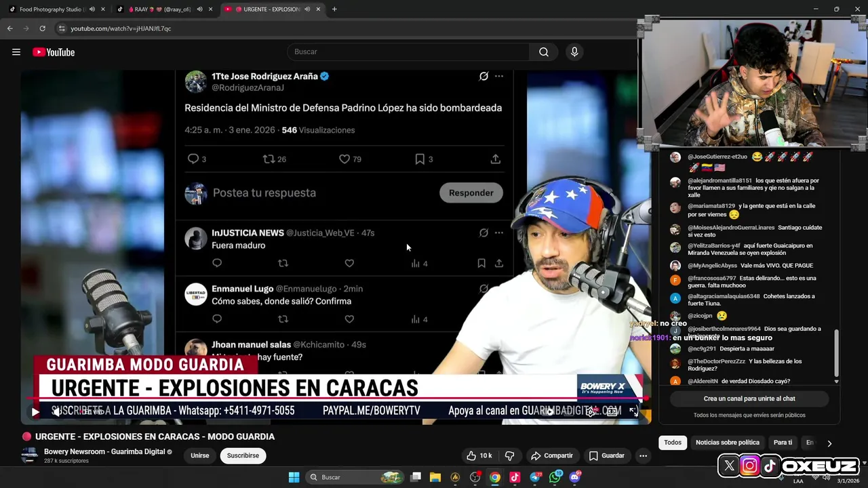Viewport: 868px width, 488px height.
Task: Click 287 k suscriptores text
Action: [x=66, y=461]
